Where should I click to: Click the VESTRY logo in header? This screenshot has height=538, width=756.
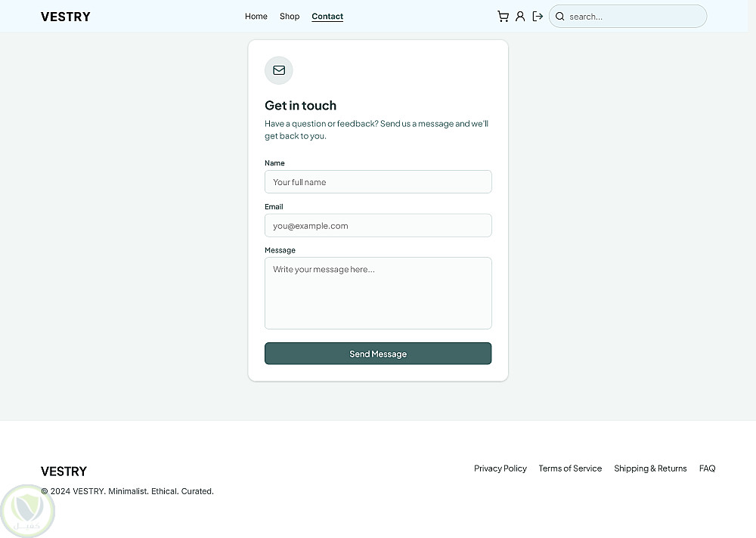66,17
